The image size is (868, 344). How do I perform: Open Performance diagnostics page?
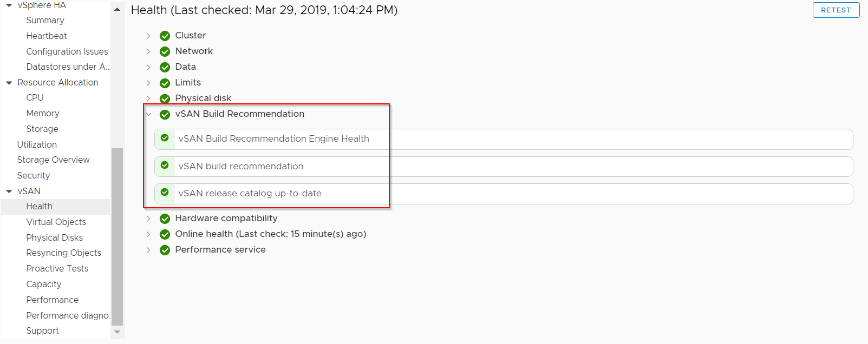(68, 315)
